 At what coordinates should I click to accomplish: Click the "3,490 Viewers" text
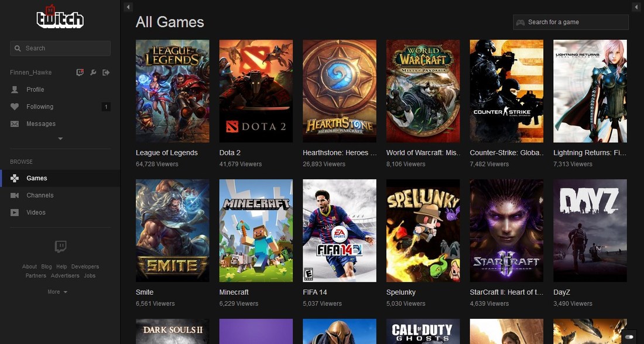click(573, 304)
